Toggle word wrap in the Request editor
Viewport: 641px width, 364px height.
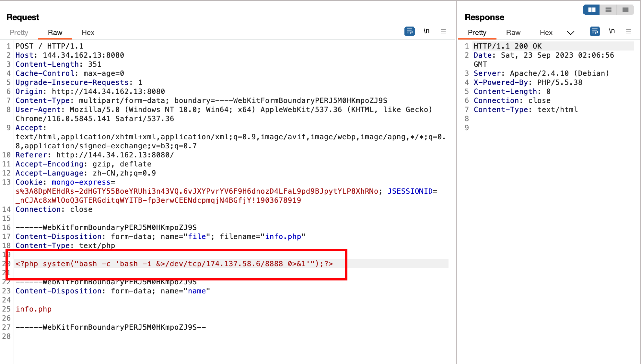click(x=409, y=31)
